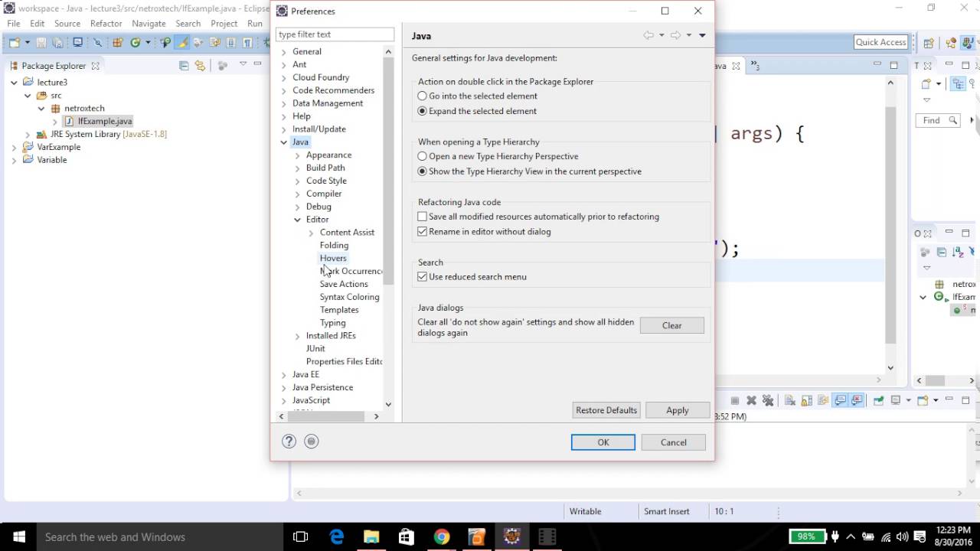The width and height of the screenshot is (980, 551).
Task: Expand the General preferences node
Action: [x=284, y=52]
